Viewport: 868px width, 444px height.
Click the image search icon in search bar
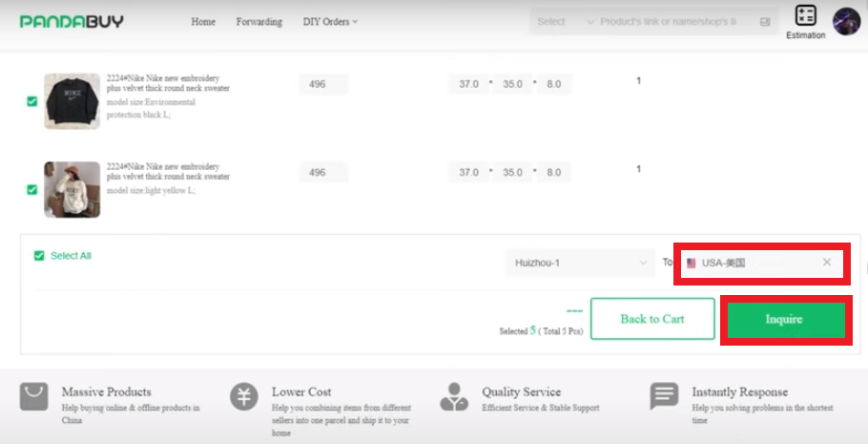click(x=765, y=22)
